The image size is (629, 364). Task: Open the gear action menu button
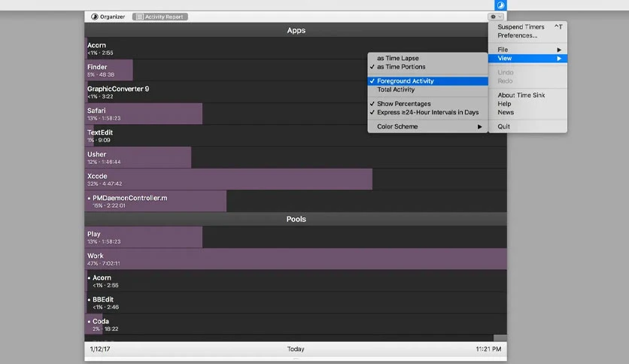(x=495, y=17)
